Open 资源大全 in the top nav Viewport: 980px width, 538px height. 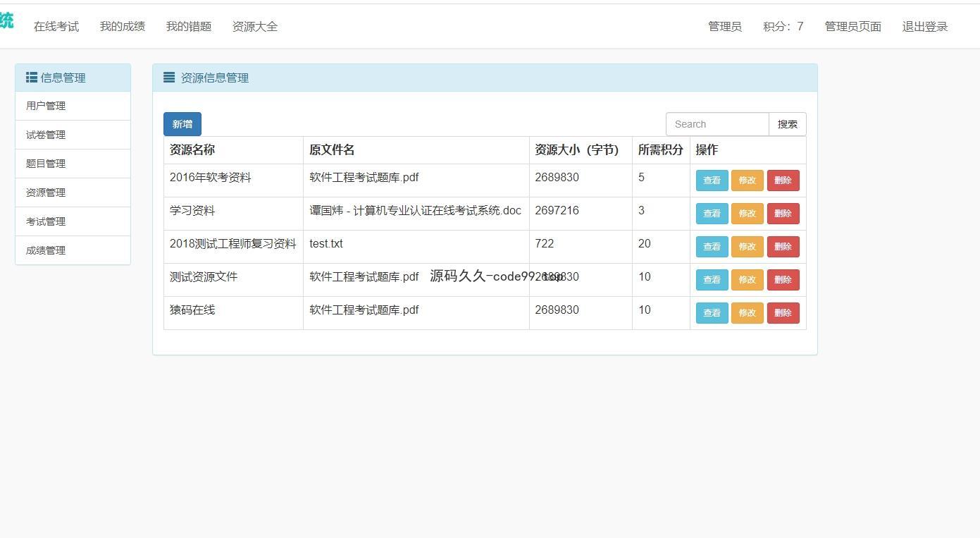coord(255,26)
